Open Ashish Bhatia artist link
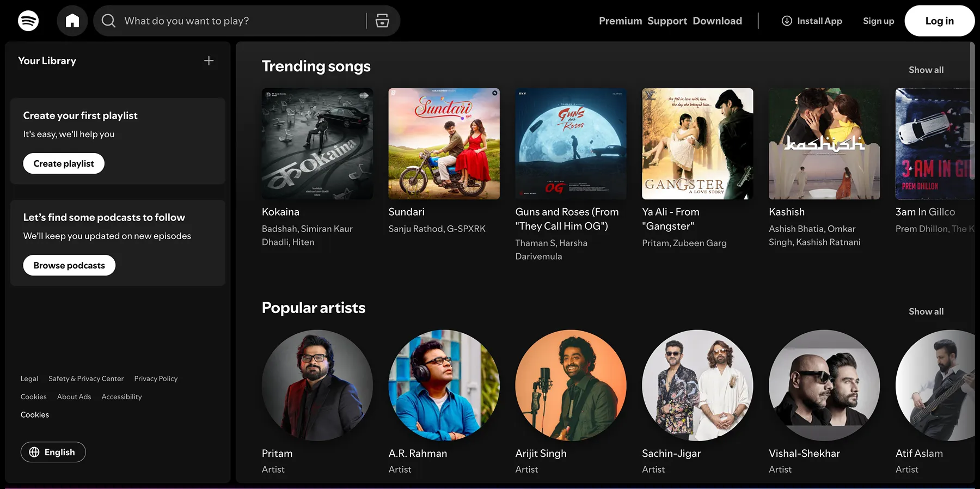 [796, 229]
